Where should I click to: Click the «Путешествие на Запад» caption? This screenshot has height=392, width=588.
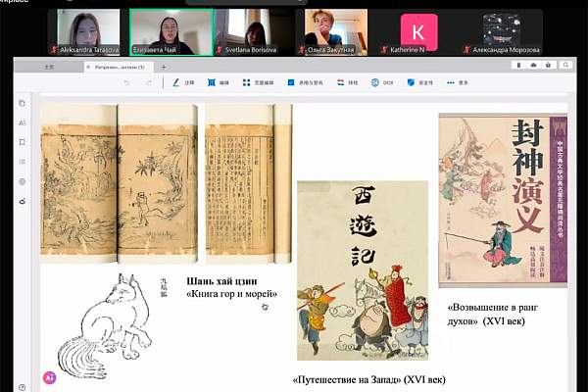click(x=369, y=379)
